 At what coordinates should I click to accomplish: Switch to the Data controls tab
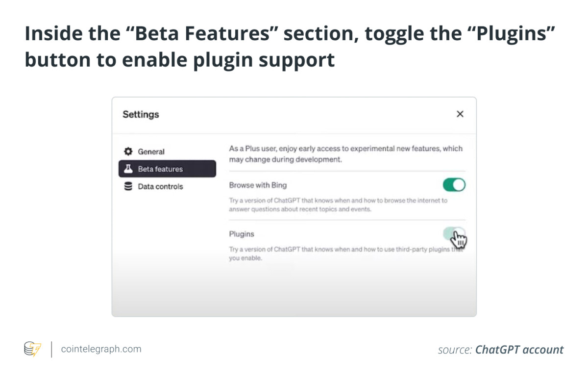click(x=167, y=186)
